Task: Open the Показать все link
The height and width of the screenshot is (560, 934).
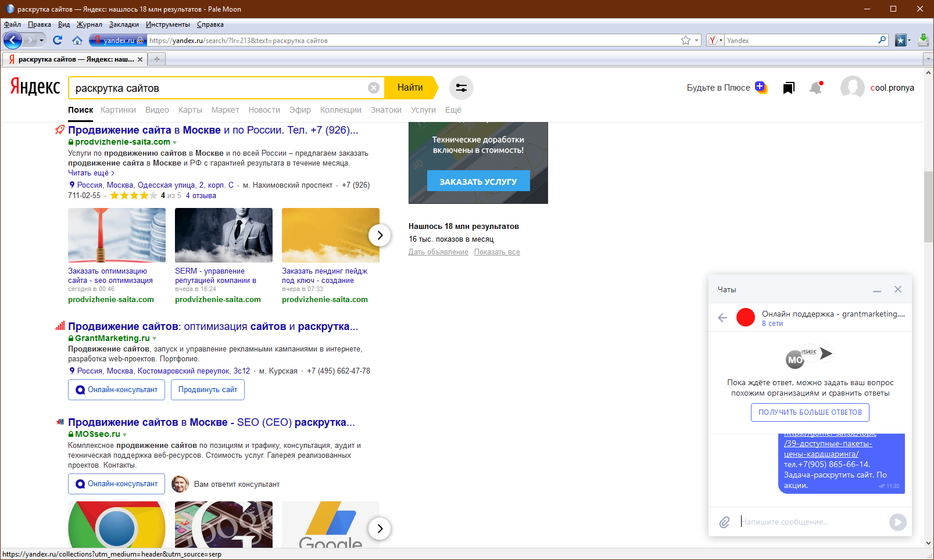Action: [x=497, y=252]
